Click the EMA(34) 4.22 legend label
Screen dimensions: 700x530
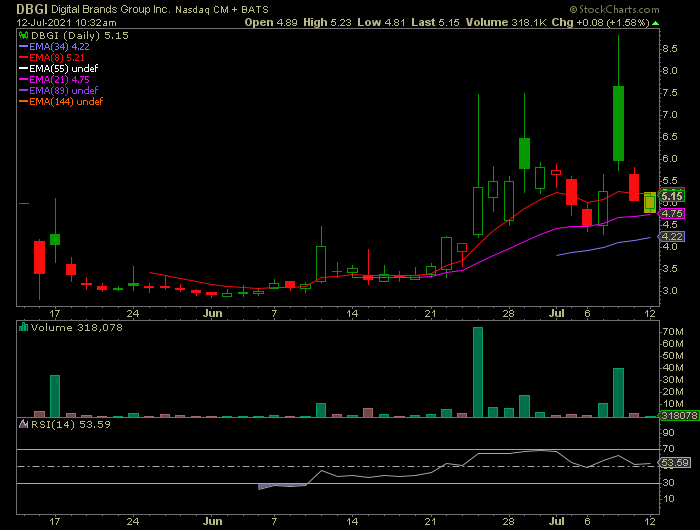pos(59,46)
